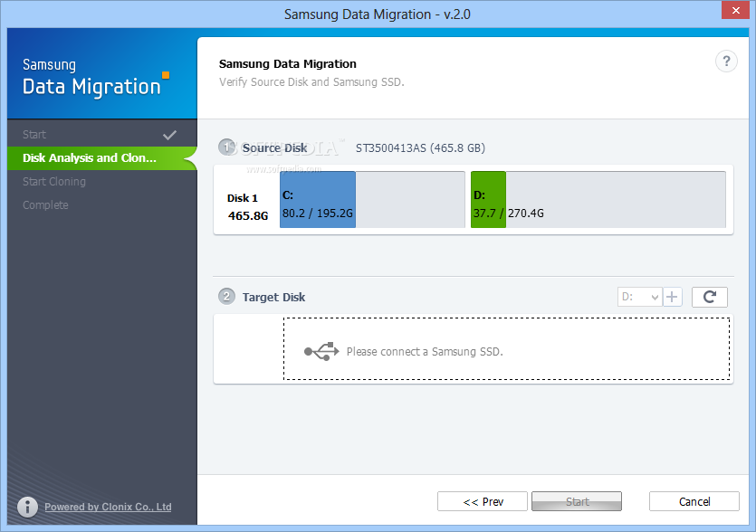The height and width of the screenshot is (532, 756).
Task: Click Verify Source Disk and Samsung SSD text
Action: [x=311, y=82]
